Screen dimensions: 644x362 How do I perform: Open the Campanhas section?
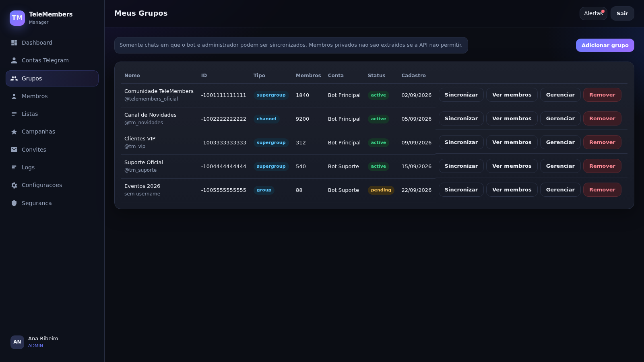52,132
